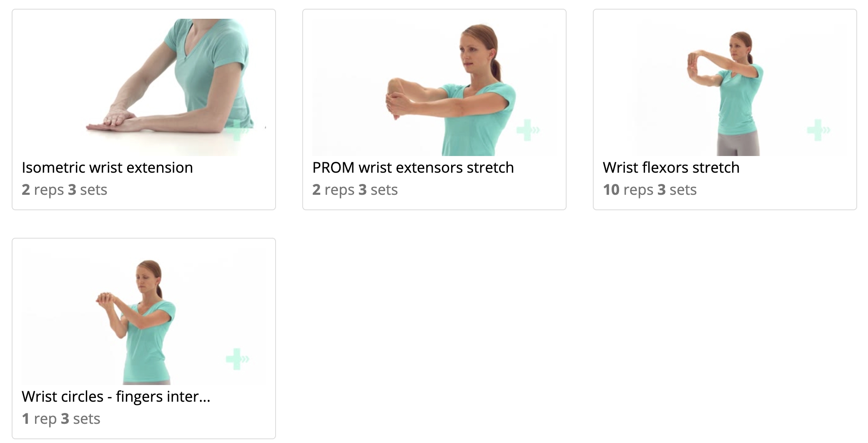868x443 pixels.
Task: Select 2 reps 3 sets under PROM stretch
Action: [355, 190]
